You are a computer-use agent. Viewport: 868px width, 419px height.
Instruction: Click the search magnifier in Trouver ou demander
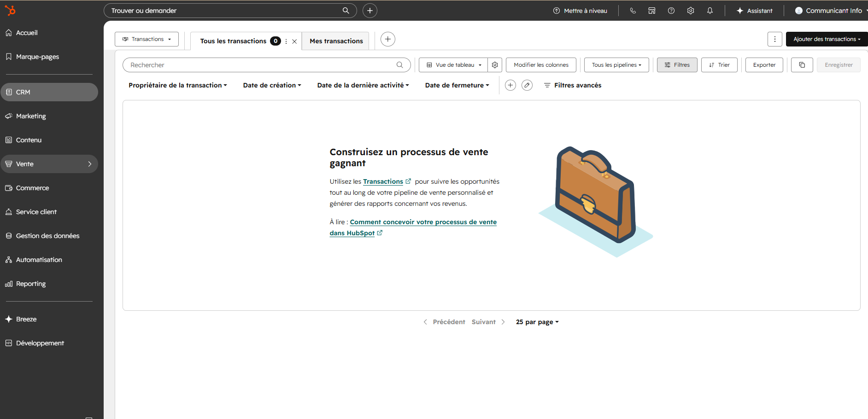pos(346,11)
